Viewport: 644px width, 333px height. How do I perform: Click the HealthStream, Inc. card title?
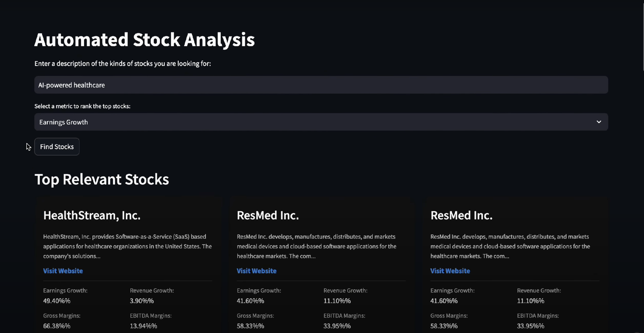point(92,215)
